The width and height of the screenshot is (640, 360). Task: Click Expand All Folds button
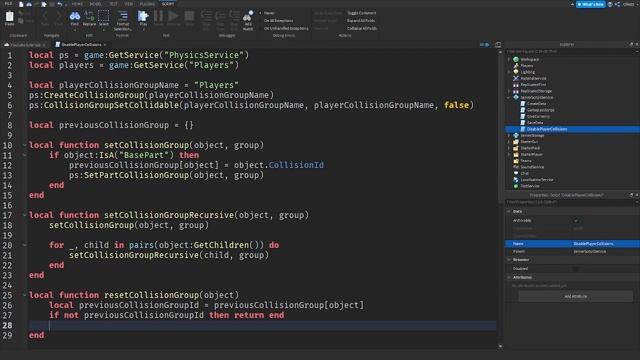(x=361, y=20)
